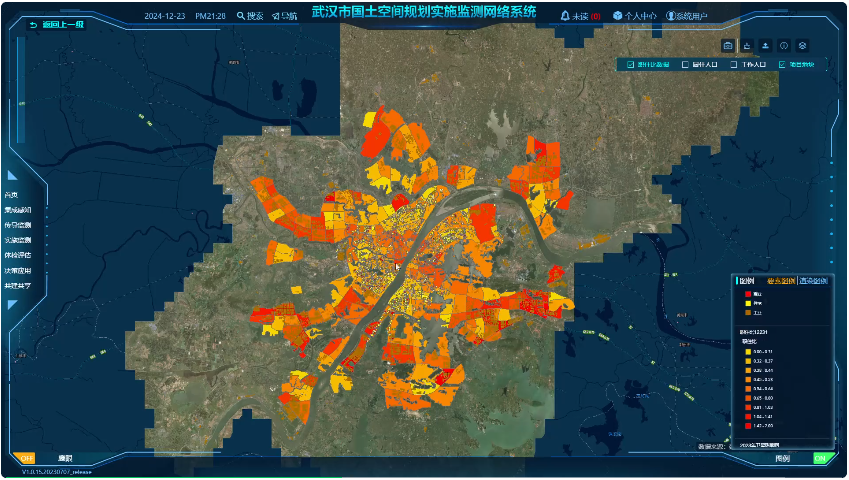Open 决策应用 in the left side menu

(18, 270)
